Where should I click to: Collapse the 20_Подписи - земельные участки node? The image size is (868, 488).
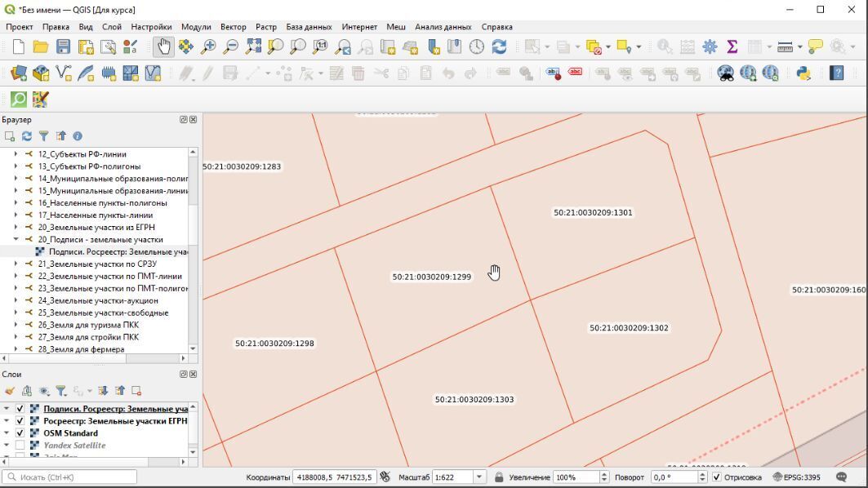tap(16, 240)
